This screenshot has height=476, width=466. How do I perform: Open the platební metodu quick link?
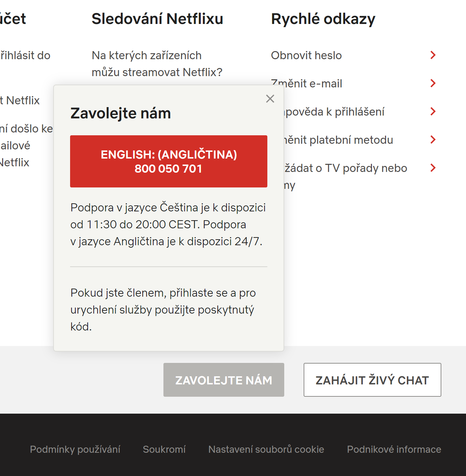[338, 140]
